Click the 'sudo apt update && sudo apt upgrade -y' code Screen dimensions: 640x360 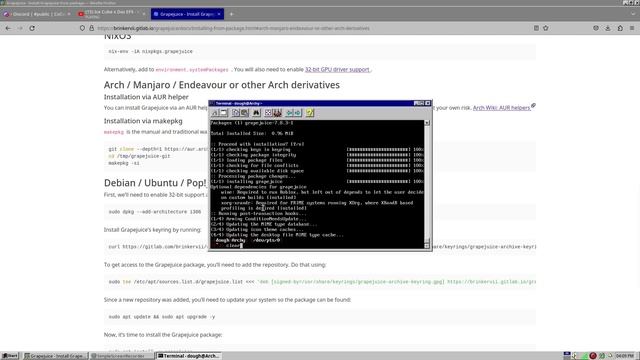(x=162, y=317)
